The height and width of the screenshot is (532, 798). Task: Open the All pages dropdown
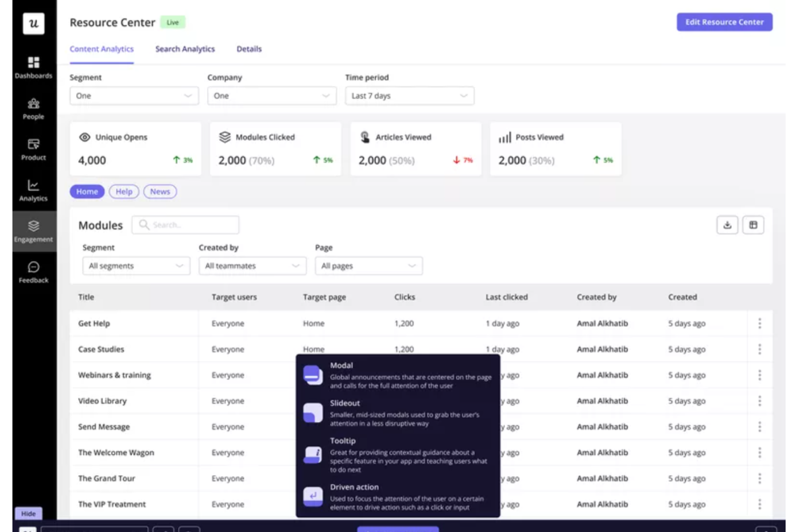pyautogui.click(x=368, y=265)
